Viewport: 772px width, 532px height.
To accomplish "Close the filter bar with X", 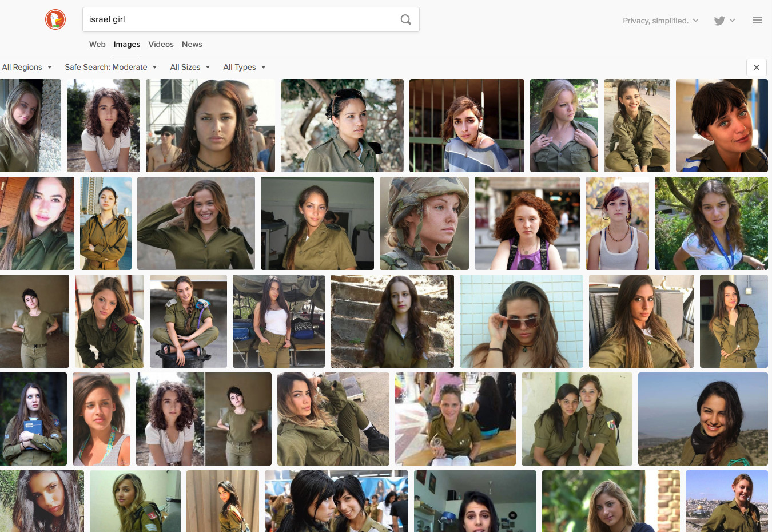I will point(756,68).
